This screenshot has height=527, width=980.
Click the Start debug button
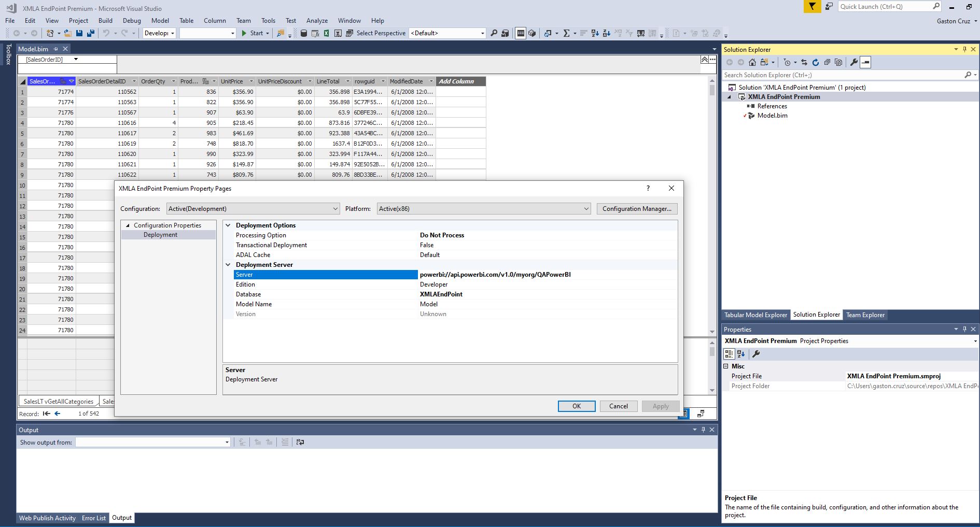253,33
